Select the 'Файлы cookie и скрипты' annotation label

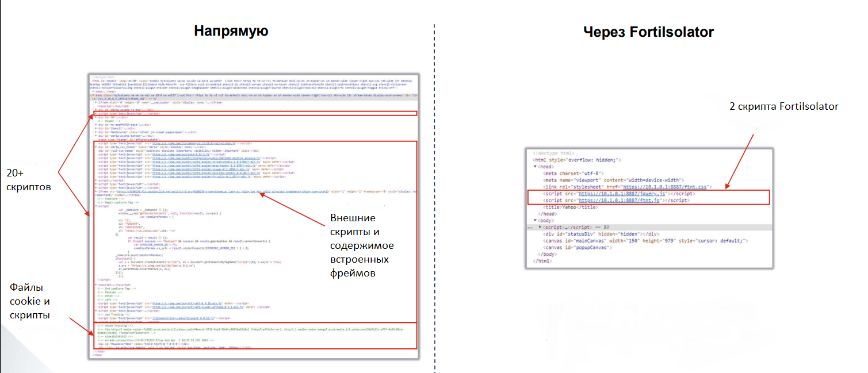29,301
